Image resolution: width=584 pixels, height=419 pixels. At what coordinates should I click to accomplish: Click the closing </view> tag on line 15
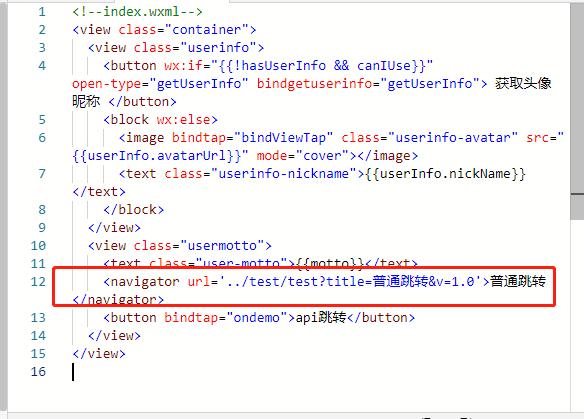(x=99, y=353)
